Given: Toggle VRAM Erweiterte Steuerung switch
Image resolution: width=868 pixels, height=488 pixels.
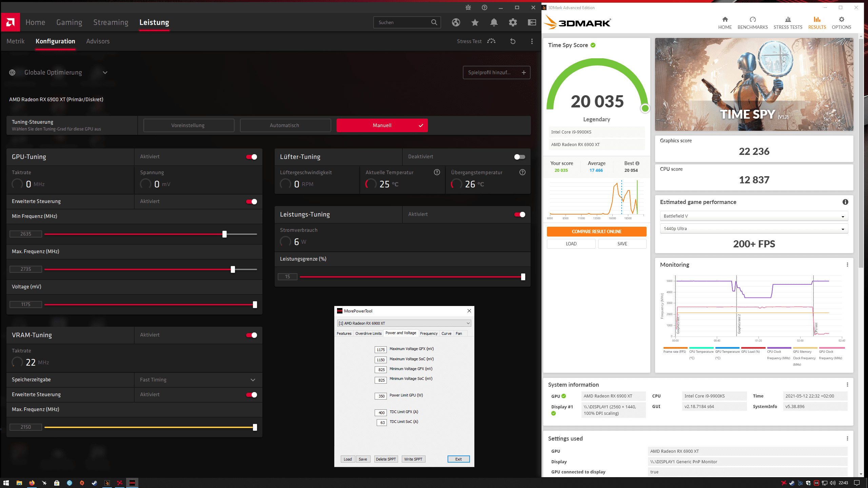Looking at the screenshot, I should [x=252, y=395].
